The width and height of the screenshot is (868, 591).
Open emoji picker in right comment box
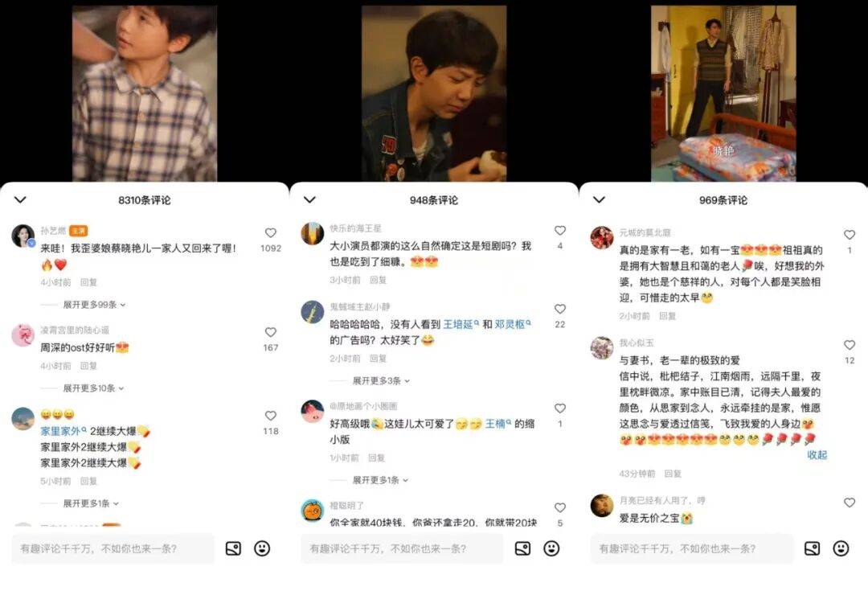pyautogui.click(x=841, y=549)
